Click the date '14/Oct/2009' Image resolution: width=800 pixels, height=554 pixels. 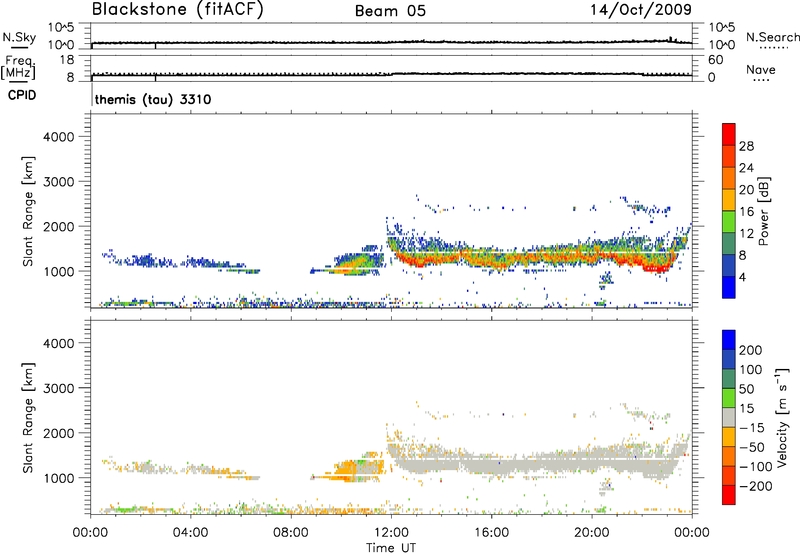641,10
